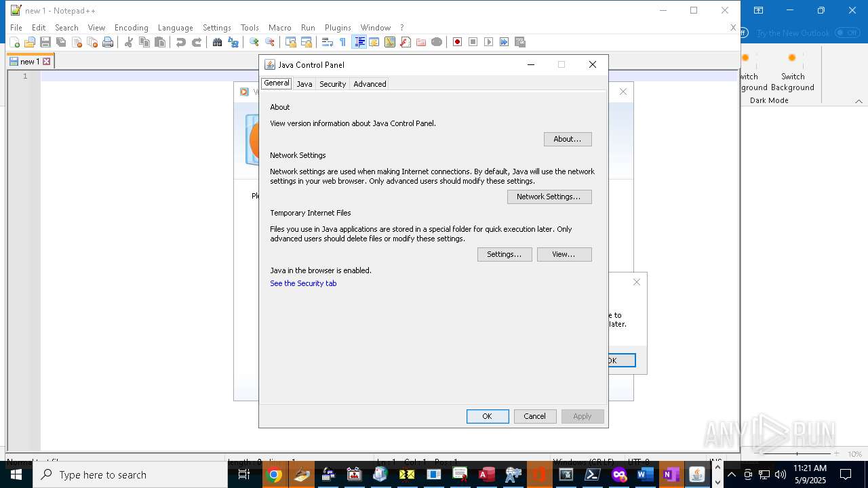Screen dimensions: 868x488
Task: Open Word from the taskbar
Action: pyautogui.click(x=645, y=474)
